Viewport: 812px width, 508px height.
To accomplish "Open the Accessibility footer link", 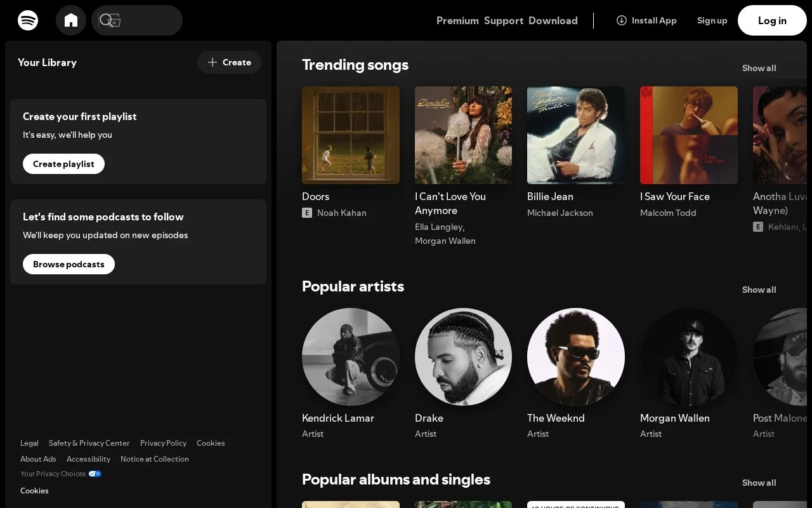I will pyautogui.click(x=88, y=459).
